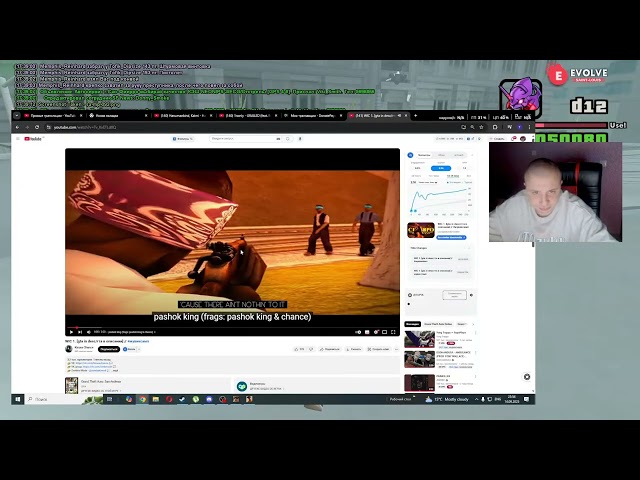Click the Play button in the video player
Viewport: 640px width, 480px height.
point(71,332)
